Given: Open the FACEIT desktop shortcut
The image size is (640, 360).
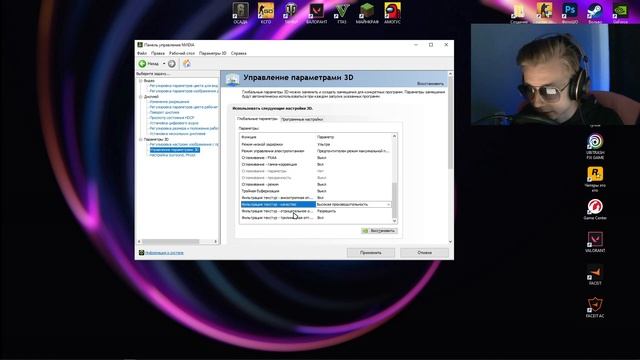Looking at the screenshot, I should coord(595,275).
